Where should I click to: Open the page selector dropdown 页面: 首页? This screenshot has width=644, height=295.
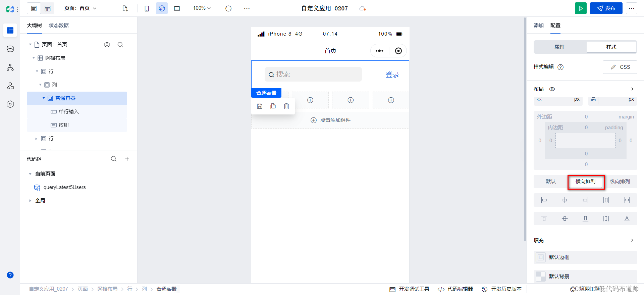pyautogui.click(x=80, y=8)
